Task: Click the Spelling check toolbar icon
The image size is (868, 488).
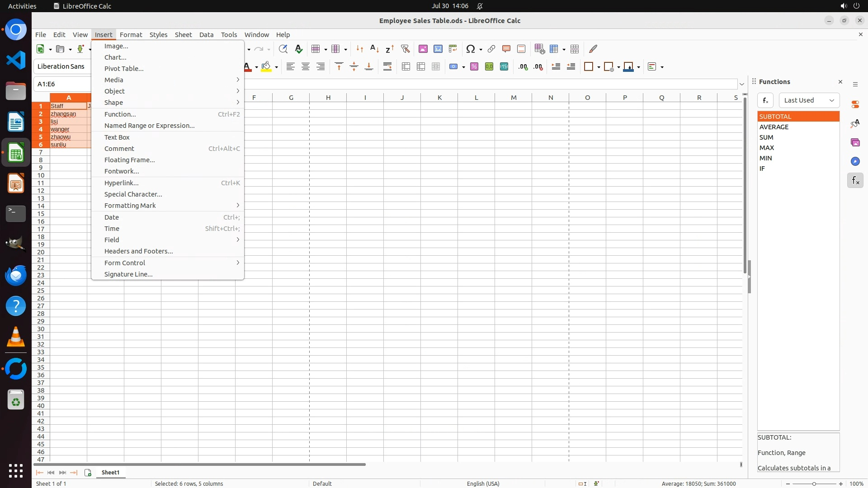Action: (298, 49)
